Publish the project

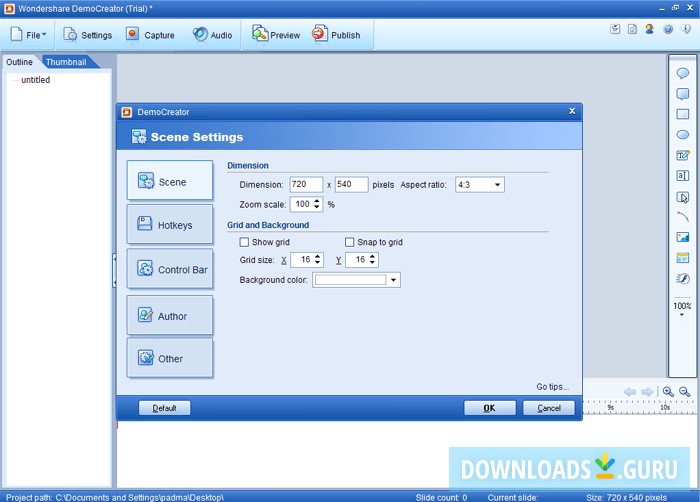pos(336,35)
